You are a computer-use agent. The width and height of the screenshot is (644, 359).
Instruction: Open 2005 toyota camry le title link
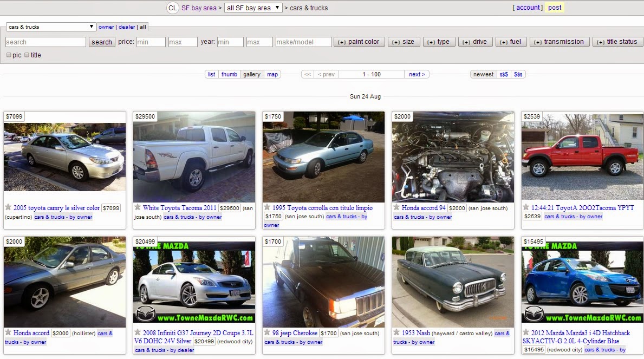[56, 208]
